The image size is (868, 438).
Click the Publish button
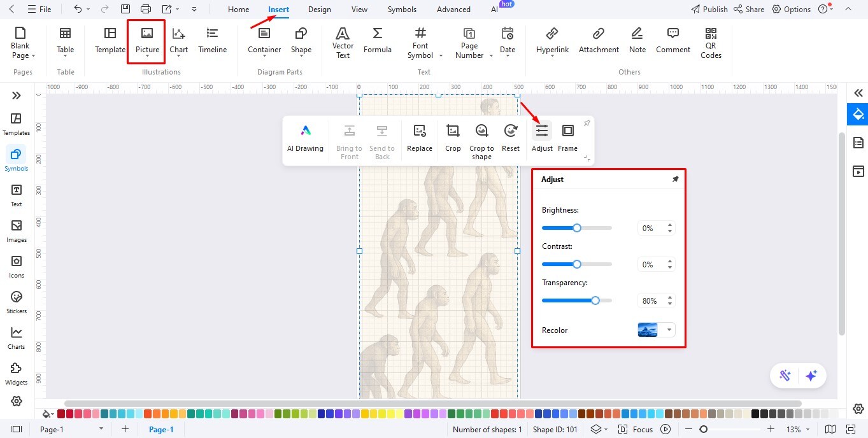(709, 10)
